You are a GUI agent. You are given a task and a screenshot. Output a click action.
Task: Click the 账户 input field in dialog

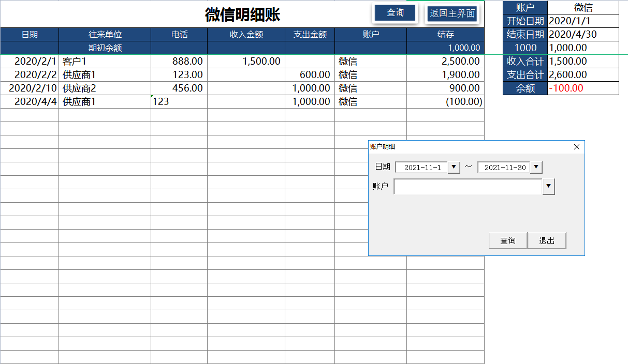point(468,187)
